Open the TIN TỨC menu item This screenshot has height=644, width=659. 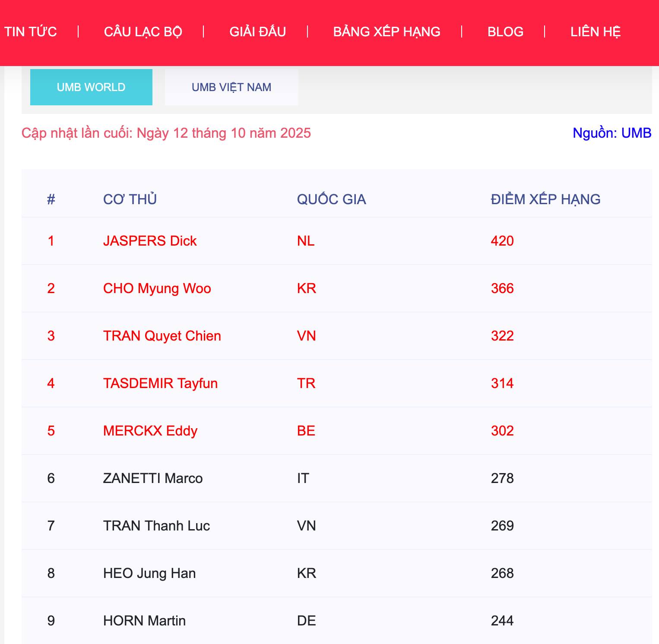(31, 32)
